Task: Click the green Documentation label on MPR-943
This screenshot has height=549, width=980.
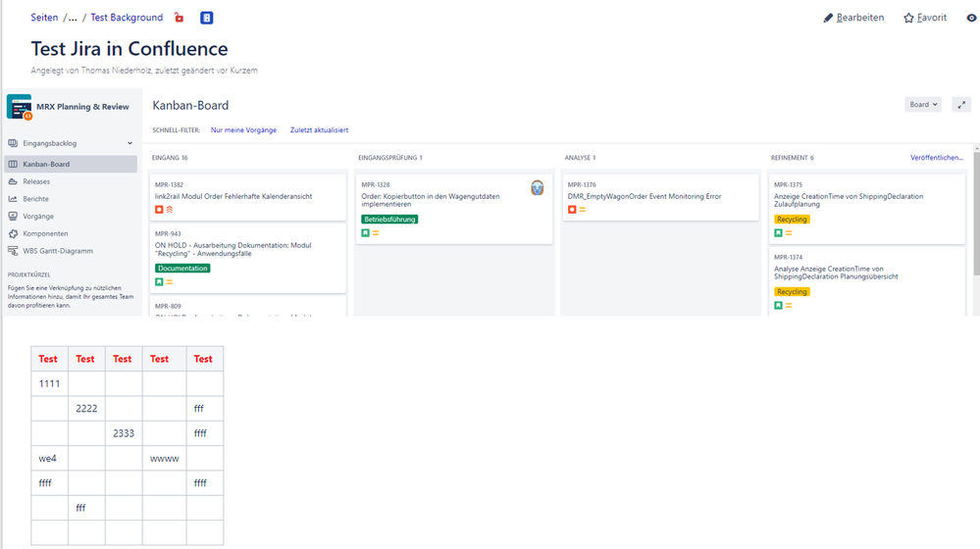Action: 182,269
